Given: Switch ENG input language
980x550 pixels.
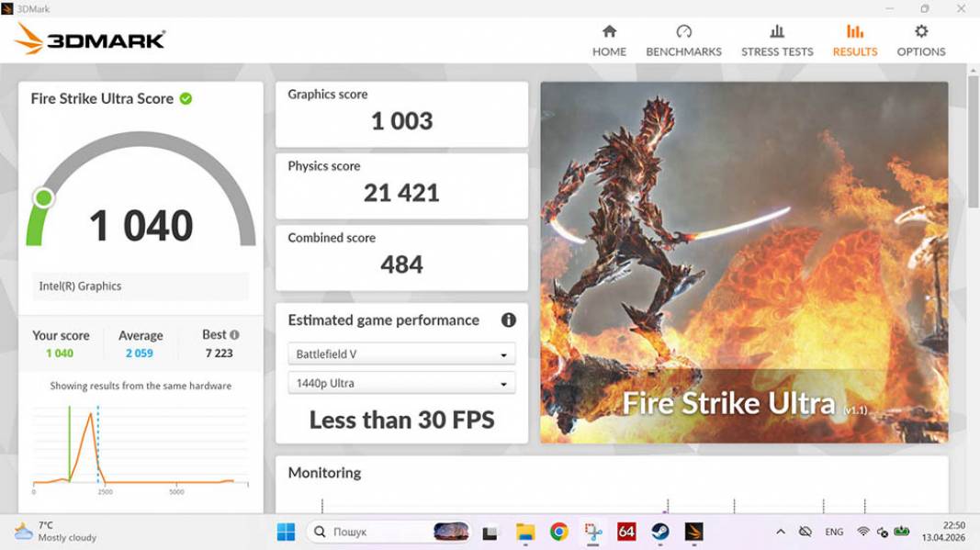Looking at the screenshot, I should (834, 532).
